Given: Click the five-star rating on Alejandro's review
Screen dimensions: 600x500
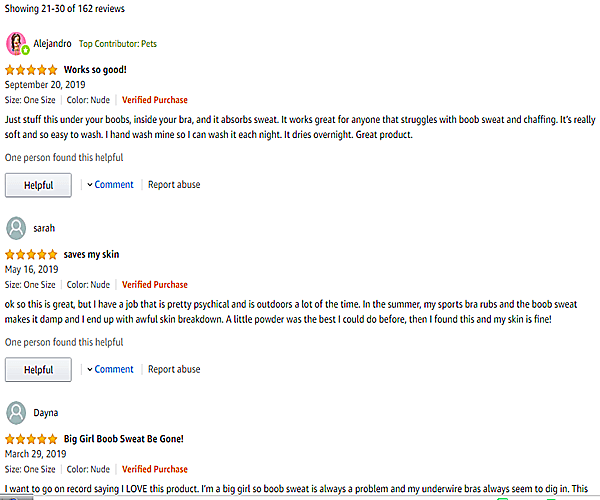Looking at the screenshot, I should click(31, 70).
